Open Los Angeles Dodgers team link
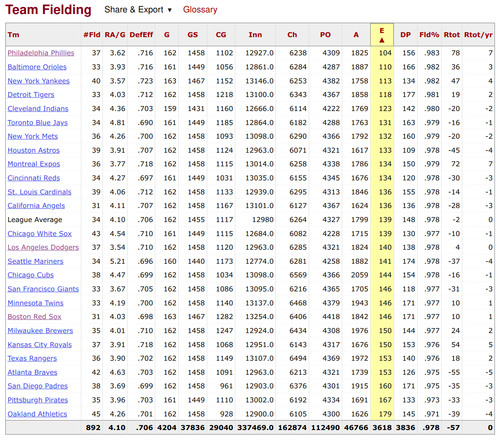Screen dimensions: 504x442 coord(43,247)
